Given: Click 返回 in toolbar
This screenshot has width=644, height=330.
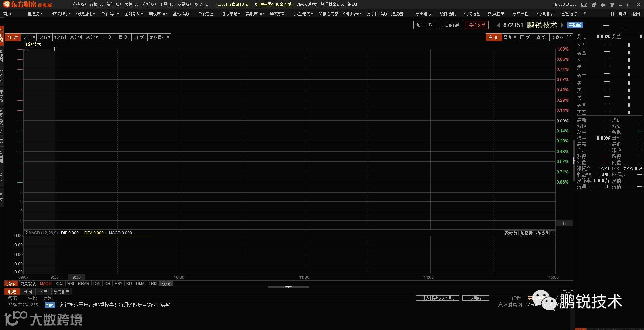Looking at the screenshot, I should tap(636, 14).
